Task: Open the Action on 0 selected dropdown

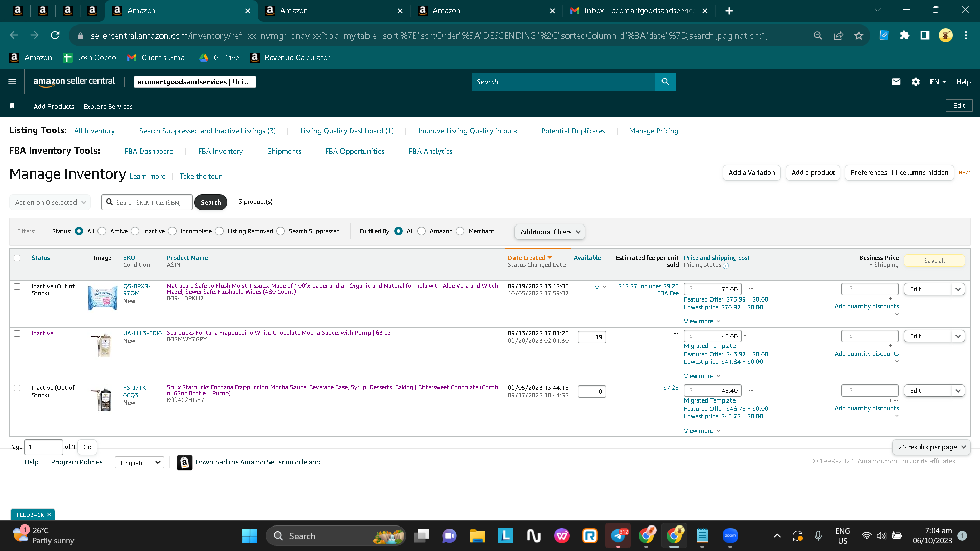Action: 50,203
